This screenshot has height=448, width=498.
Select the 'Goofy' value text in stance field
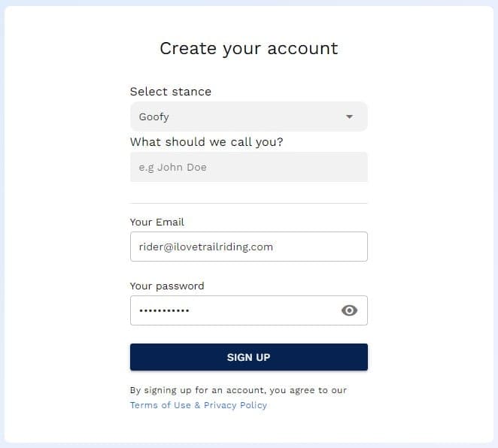coord(153,117)
